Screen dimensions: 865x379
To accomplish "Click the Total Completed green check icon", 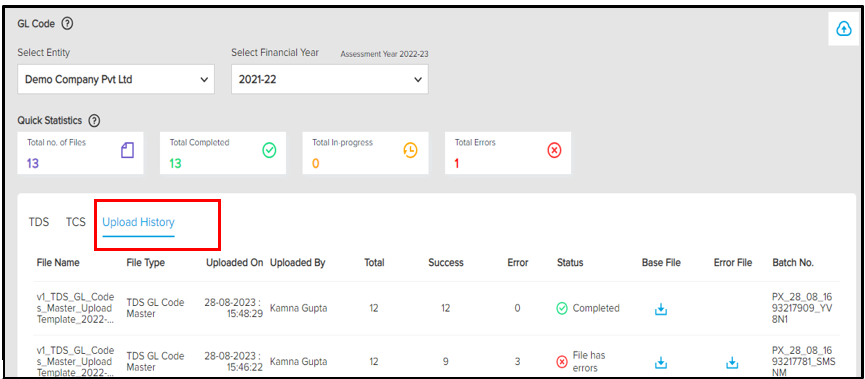I will pyautogui.click(x=269, y=150).
